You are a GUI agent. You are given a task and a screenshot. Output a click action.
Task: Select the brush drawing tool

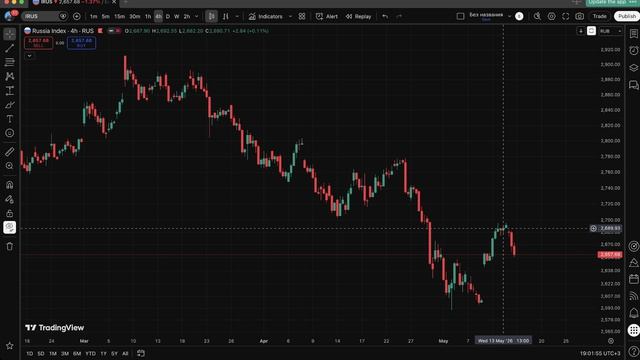click(x=10, y=105)
